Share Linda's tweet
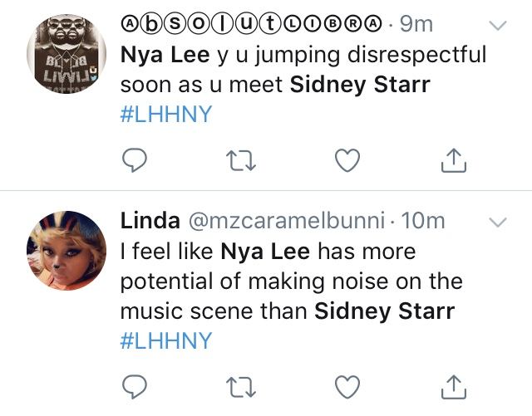The width and height of the screenshot is (532, 416). (x=454, y=386)
